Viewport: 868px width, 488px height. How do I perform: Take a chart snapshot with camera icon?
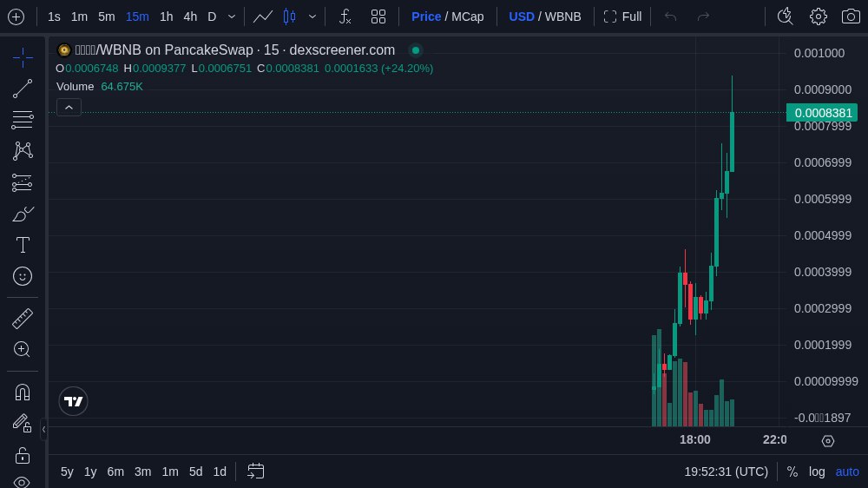point(851,16)
